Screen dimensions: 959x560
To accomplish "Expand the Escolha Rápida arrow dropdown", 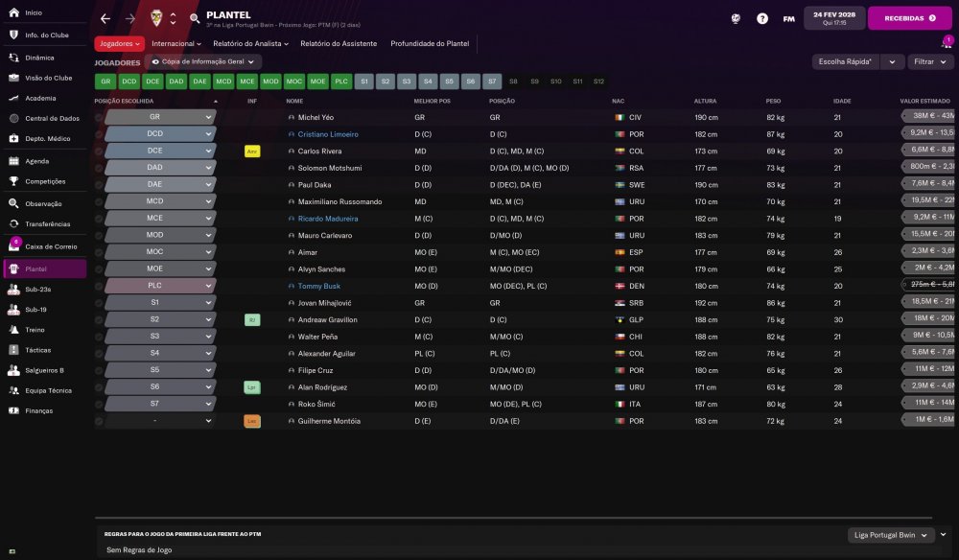I will [x=892, y=61].
